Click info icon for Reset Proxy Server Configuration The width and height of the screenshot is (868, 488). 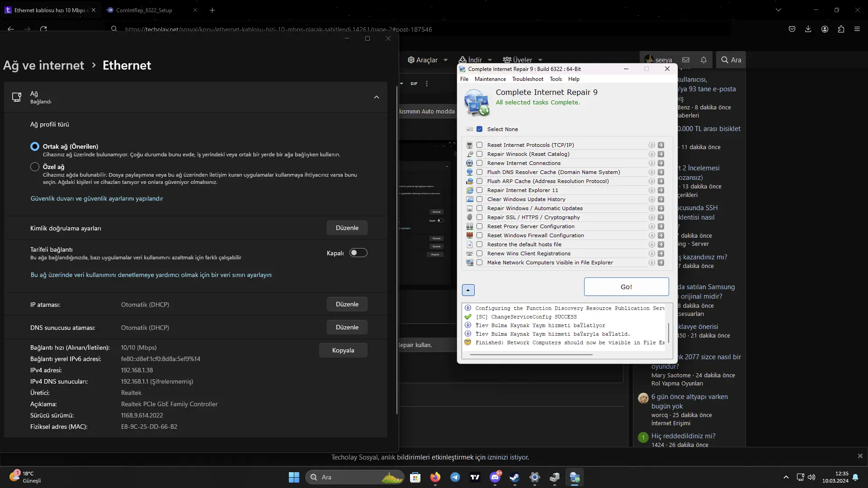pyautogui.click(x=651, y=226)
